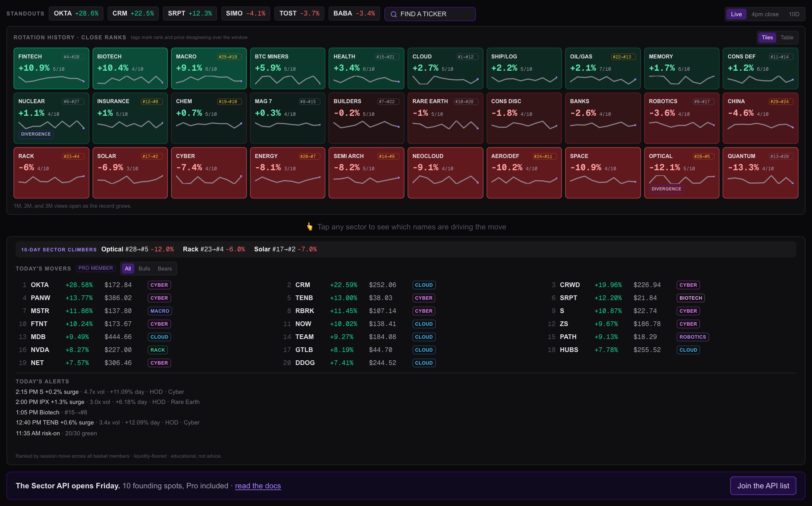Click the #23→#4 rank badge on RACK tile
The image size is (812, 506).
tap(73, 157)
